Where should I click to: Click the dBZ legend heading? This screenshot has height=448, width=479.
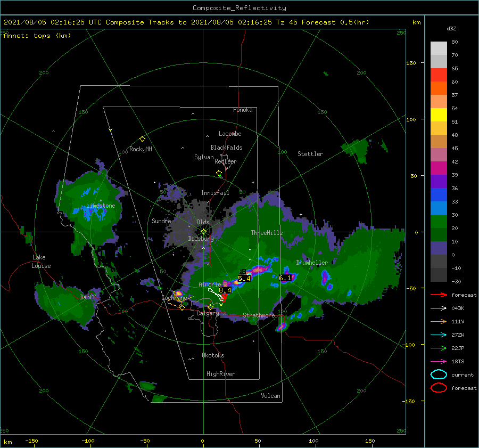point(451,28)
